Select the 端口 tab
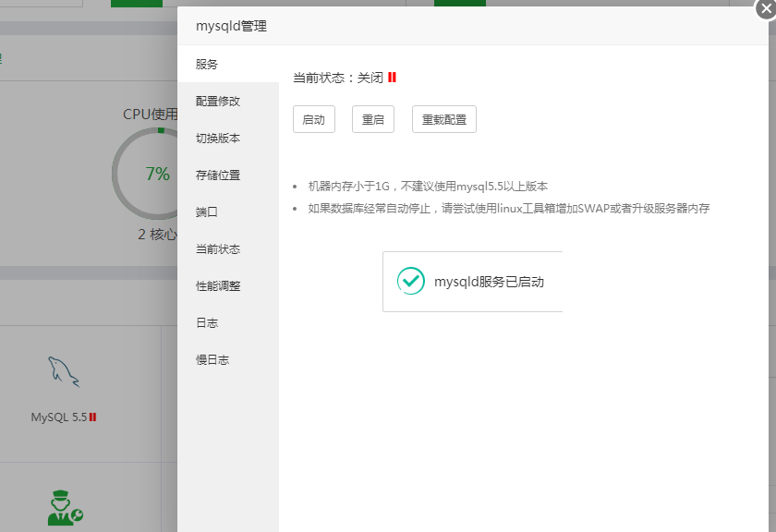 [x=228, y=212]
